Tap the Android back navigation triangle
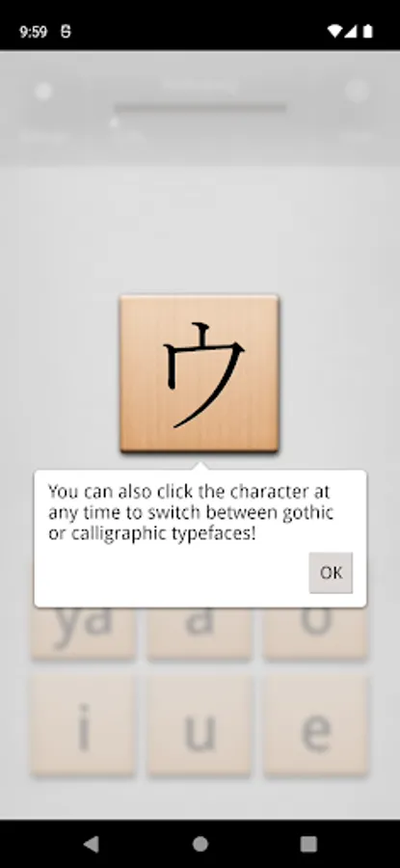Viewport: 400px width, 868px height. [x=92, y=844]
